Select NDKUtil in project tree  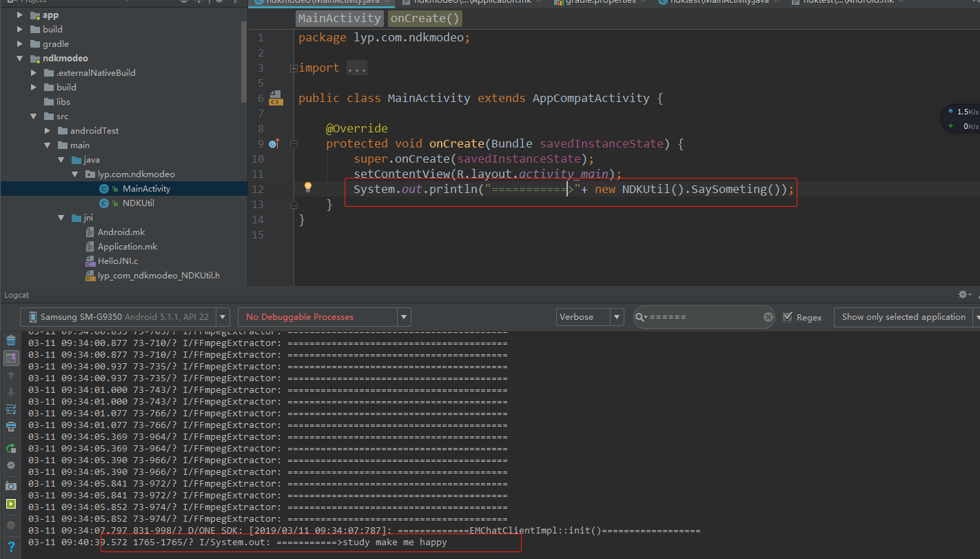(x=139, y=203)
